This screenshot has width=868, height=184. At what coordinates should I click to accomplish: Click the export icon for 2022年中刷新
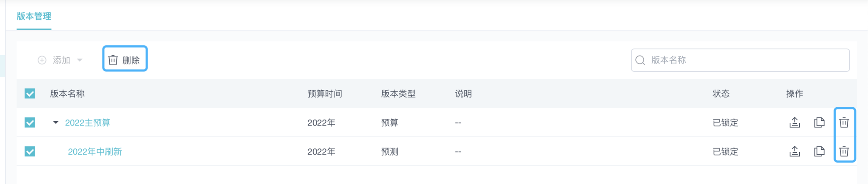point(795,151)
